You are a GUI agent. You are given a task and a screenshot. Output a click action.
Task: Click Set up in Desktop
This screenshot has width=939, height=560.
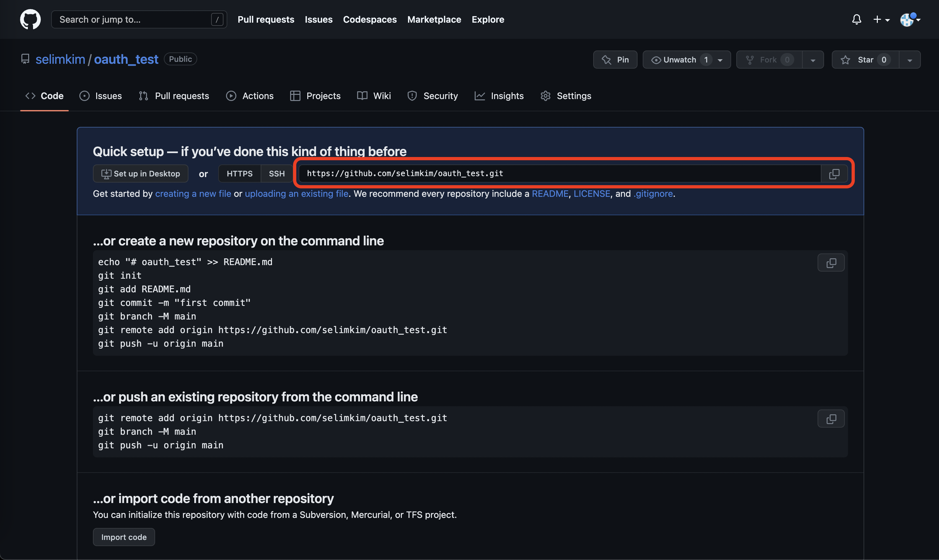pos(141,174)
